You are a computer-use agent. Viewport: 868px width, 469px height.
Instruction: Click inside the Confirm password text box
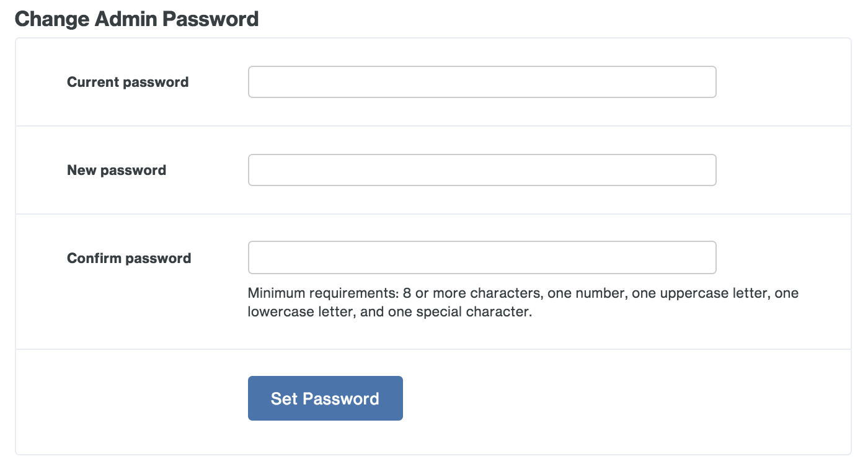[482, 257]
